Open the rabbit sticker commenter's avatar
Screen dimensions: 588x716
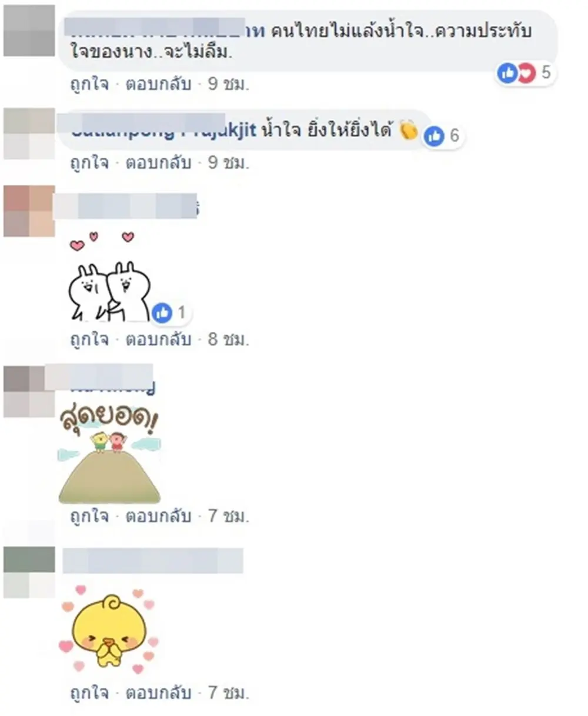pyautogui.click(x=29, y=211)
